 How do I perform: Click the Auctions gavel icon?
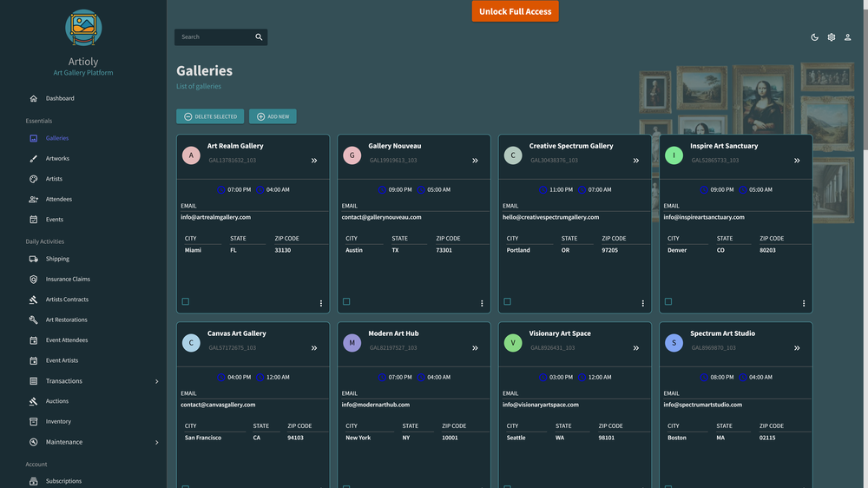coord(33,401)
